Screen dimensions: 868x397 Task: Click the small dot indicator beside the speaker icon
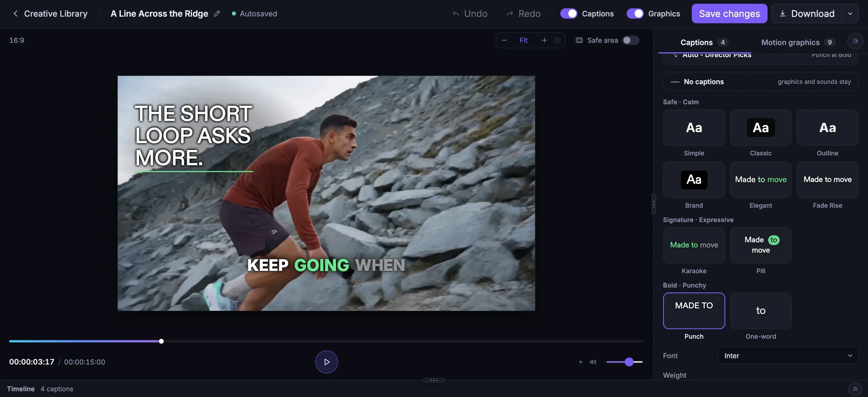(x=580, y=362)
